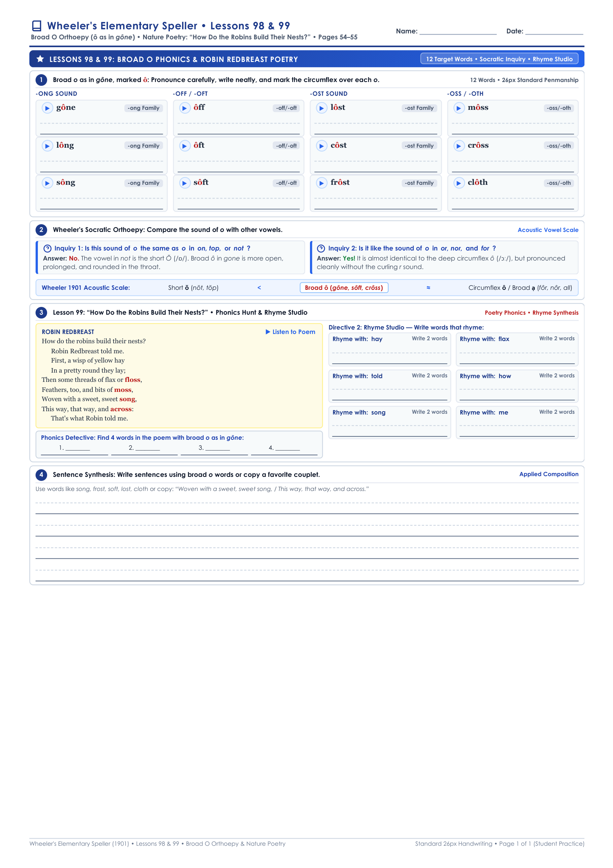The image size is (613, 868).
Task: Click the 12 Target Words badge
Action: pyautogui.click(x=499, y=59)
